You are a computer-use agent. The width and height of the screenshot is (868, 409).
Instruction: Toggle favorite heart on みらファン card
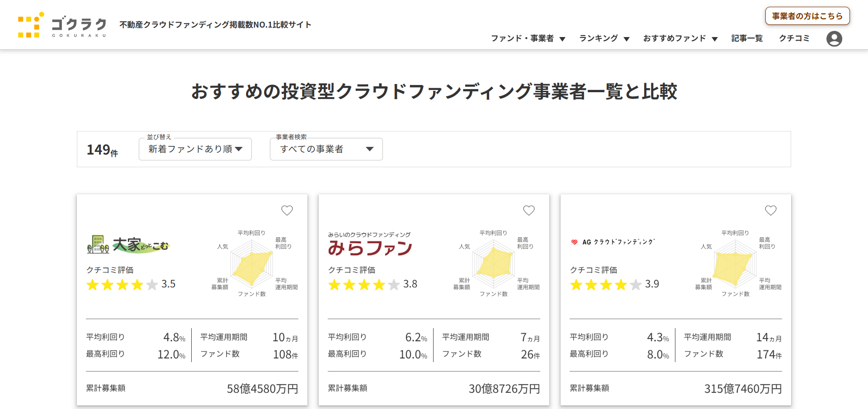[x=529, y=210]
